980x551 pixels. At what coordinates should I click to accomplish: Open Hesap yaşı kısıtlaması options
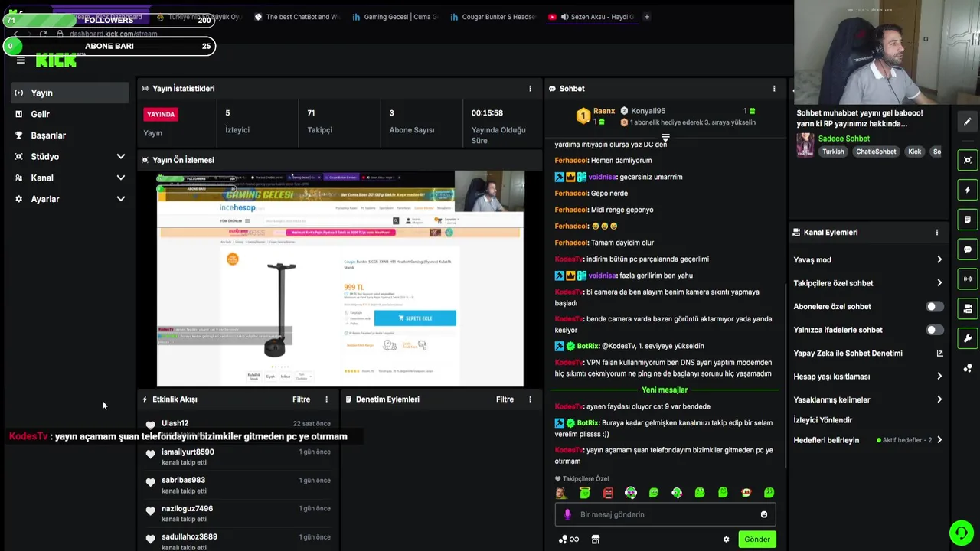pos(939,377)
